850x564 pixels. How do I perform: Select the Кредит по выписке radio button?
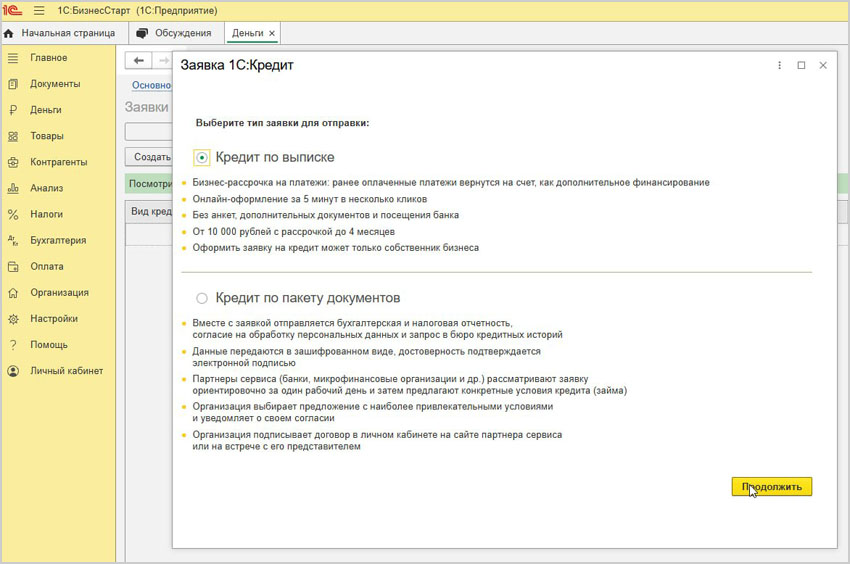pyautogui.click(x=202, y=158)
